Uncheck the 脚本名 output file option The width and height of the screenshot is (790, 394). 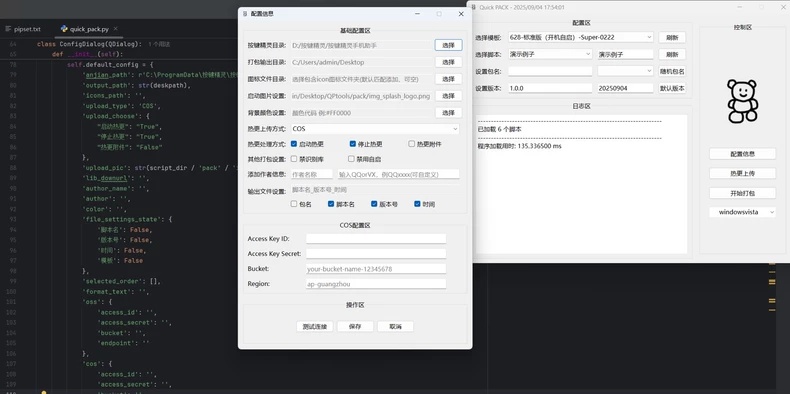(331, 204)
